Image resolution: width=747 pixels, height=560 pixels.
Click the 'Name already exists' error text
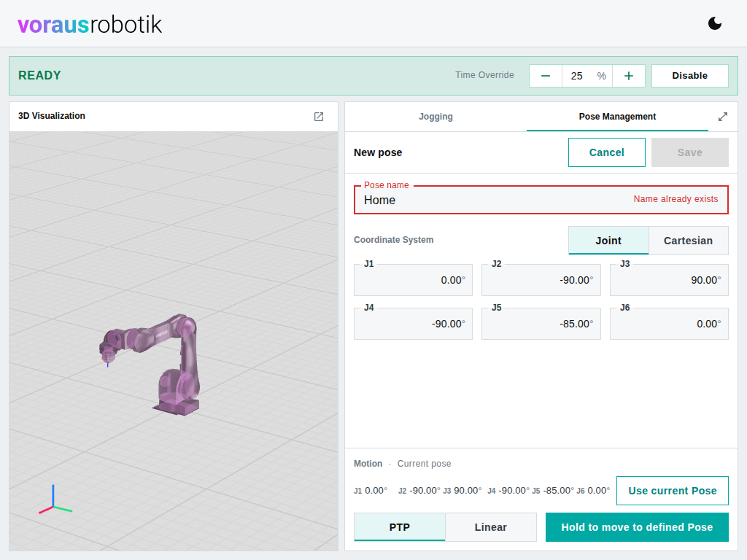click(x=676, y=199)
